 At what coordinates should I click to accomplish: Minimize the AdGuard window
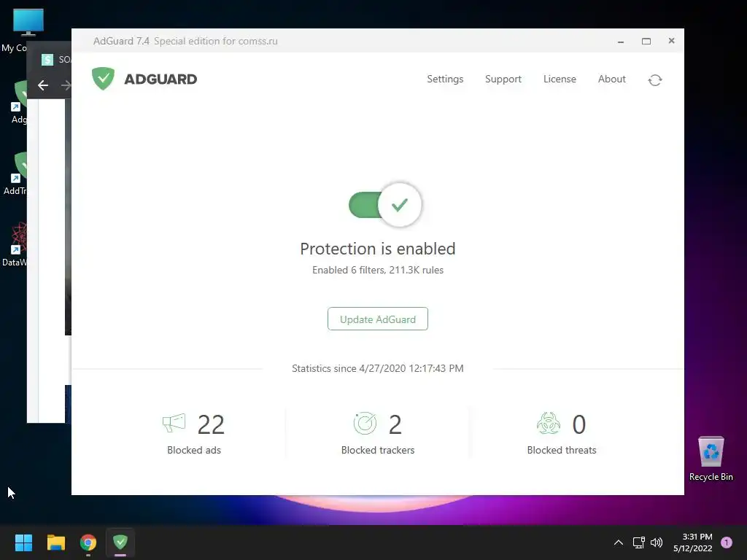tap(621, 42)
